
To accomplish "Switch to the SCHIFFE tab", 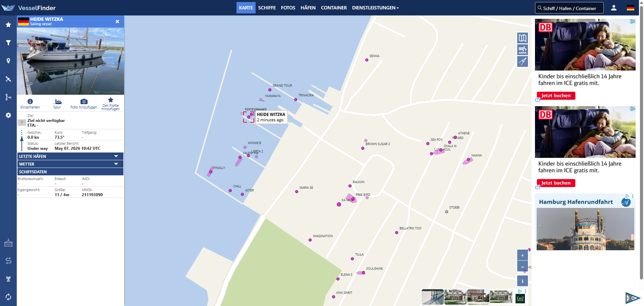I will (267, 8).
